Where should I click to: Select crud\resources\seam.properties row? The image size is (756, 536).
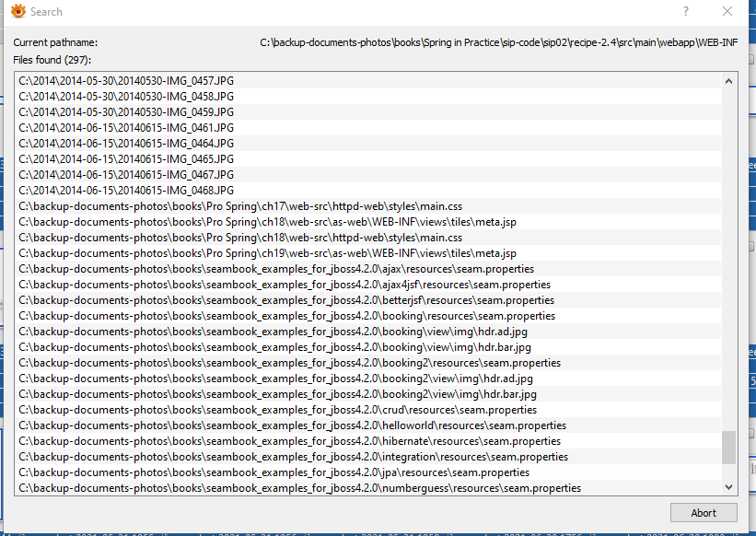point(369,410)
